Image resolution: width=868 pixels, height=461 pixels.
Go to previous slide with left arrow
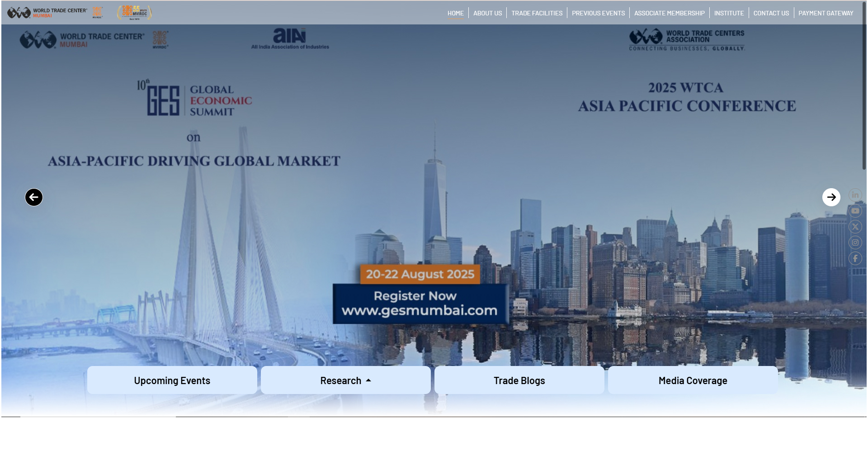coord(34,197)
